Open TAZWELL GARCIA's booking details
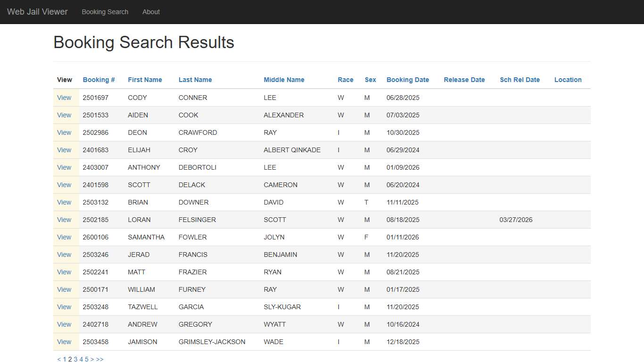 coord(64,307)
